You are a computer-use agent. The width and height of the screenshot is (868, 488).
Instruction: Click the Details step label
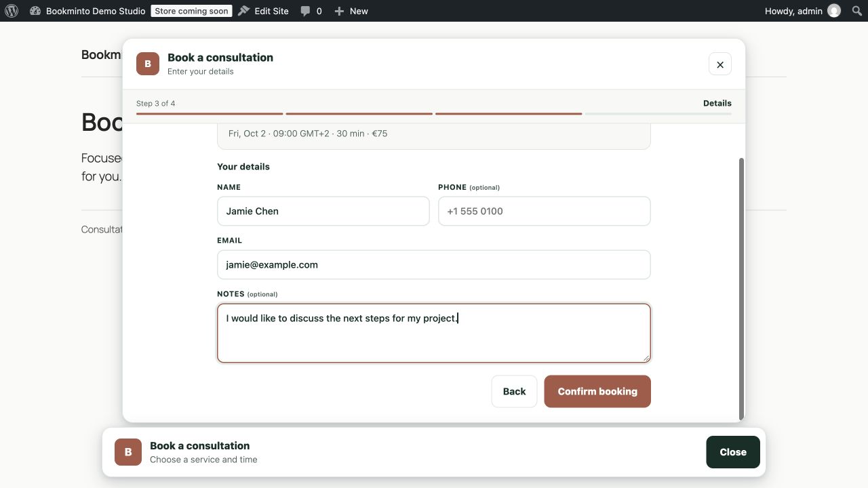[717, 103]
